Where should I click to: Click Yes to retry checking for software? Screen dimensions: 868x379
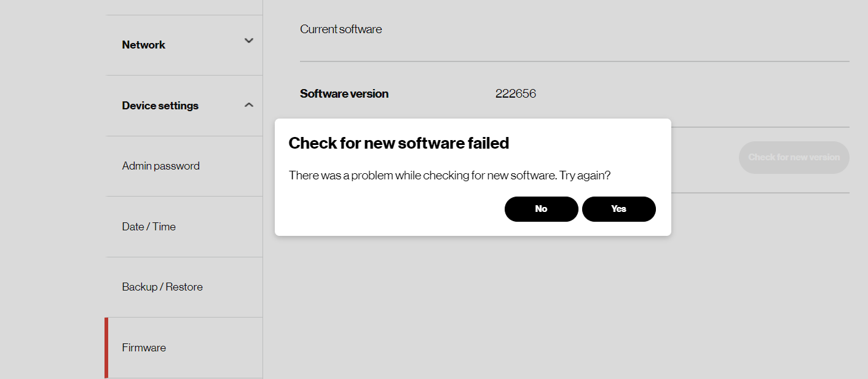618,209
